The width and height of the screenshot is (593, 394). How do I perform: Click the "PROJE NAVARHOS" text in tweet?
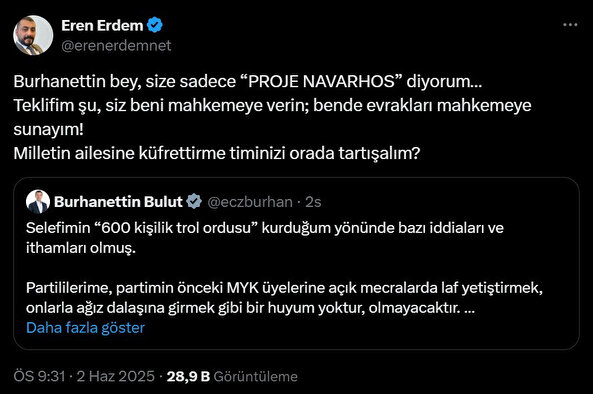[x=321, y=81]
